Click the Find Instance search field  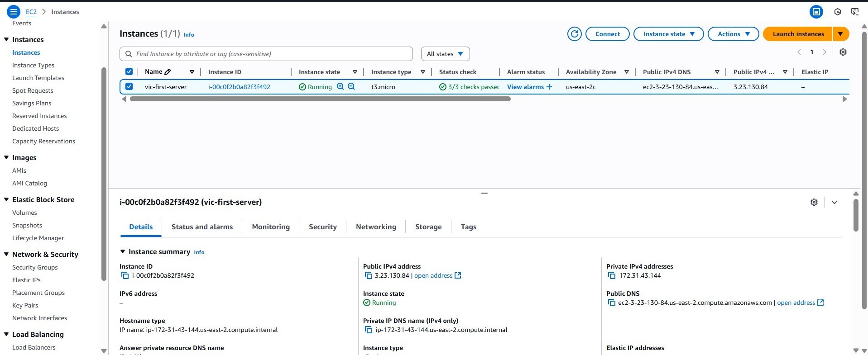(x=272, y=54)
